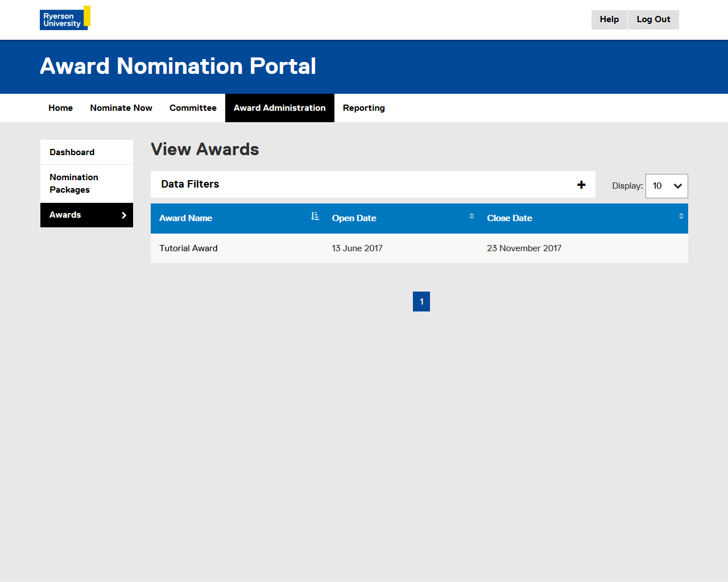Switch to Nominate Now tab

(x=121, y=108)
